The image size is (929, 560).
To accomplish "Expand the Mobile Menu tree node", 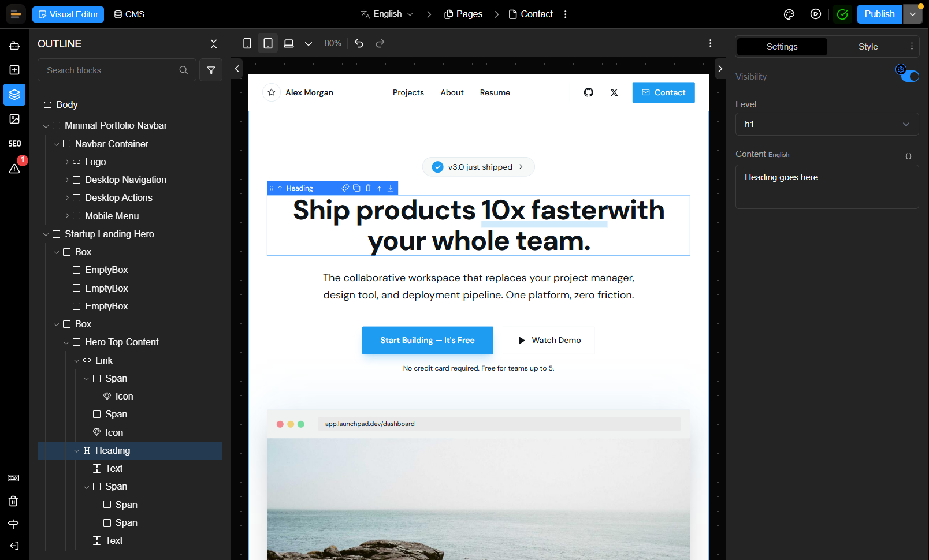I will pos(67,216).
